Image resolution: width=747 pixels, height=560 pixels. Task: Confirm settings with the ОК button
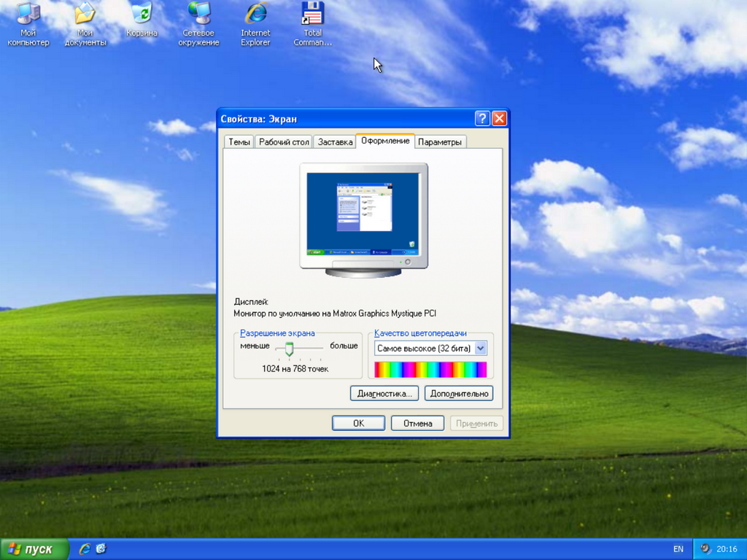pyautogui.click(x=358, y=422)
